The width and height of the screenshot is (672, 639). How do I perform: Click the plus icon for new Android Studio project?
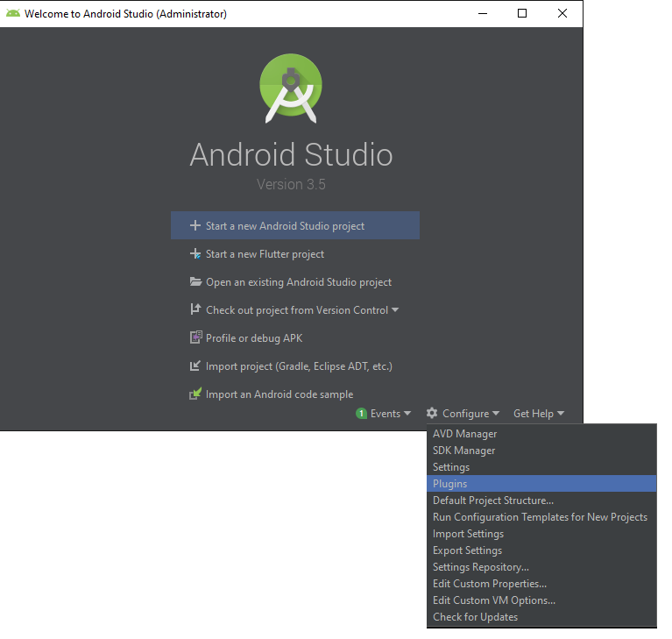click(x=195, y=226)
